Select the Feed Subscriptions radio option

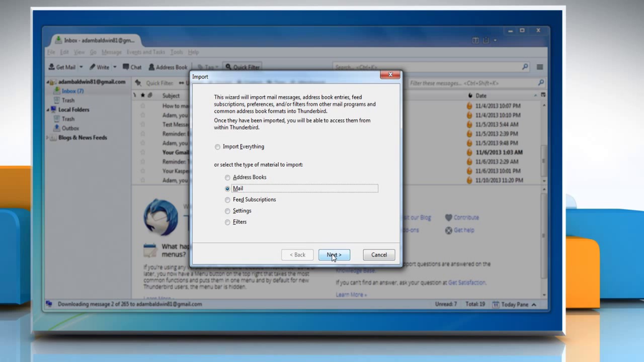pos(227,200)
